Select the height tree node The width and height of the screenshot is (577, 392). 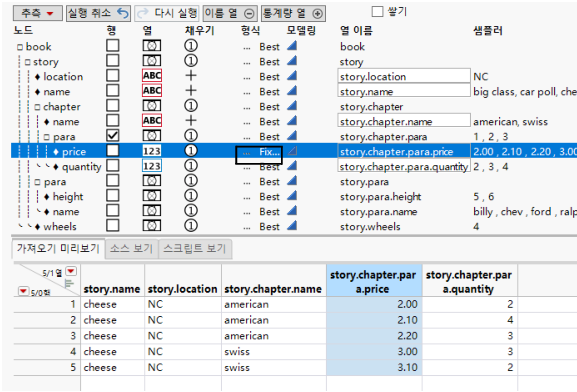(68, 197)
